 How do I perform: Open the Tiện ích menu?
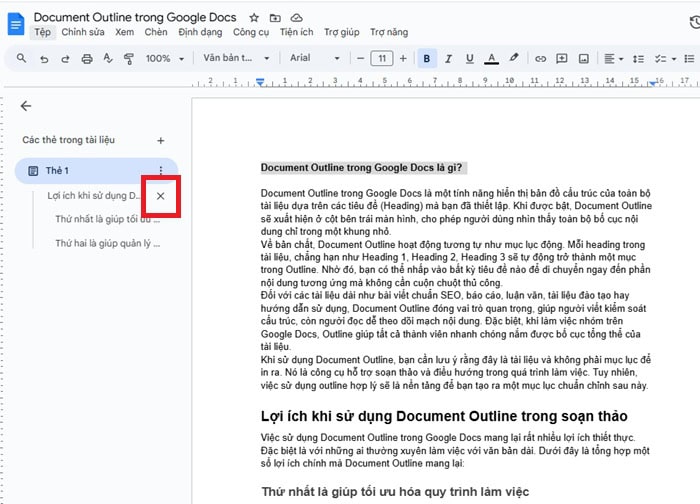(x=296, y=32)
